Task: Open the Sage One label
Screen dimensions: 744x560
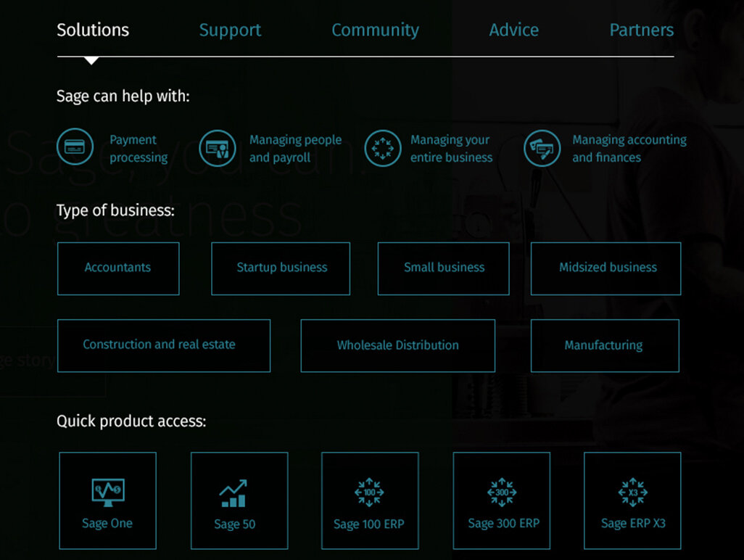Action: click(x=107, y=524)
